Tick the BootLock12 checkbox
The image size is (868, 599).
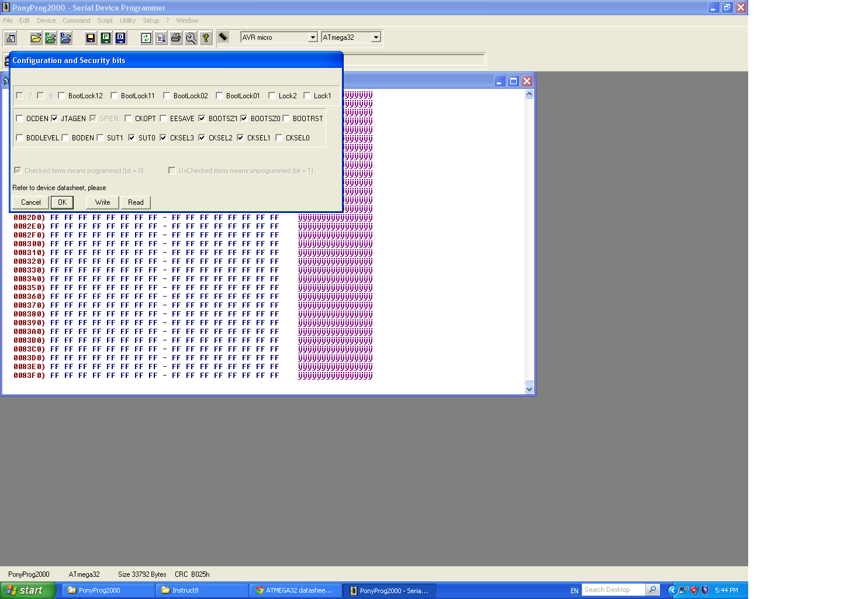(x=61, y=95)
